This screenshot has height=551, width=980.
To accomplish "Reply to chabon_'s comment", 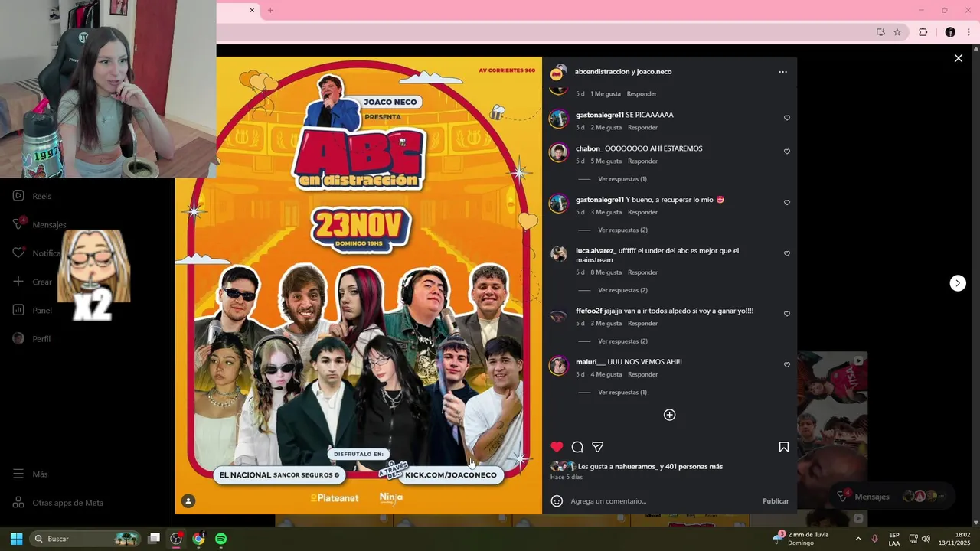I will click(x=642, y=161).
